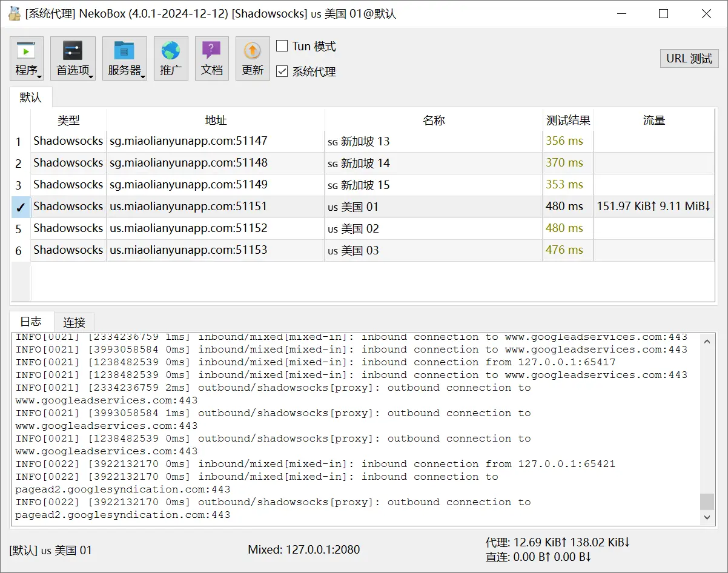728x573 pixels.
Task: Open the 文档 documentation button
Action: coord(211,59)
